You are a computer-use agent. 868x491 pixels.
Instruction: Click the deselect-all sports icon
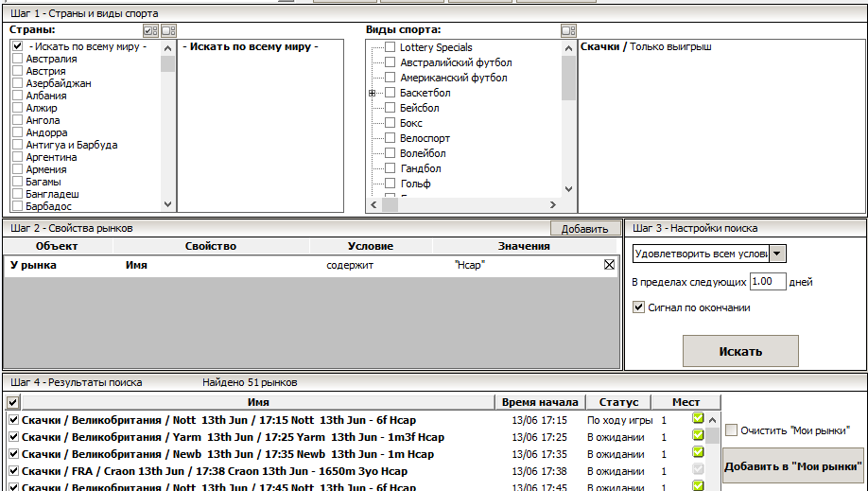point(568,30)
